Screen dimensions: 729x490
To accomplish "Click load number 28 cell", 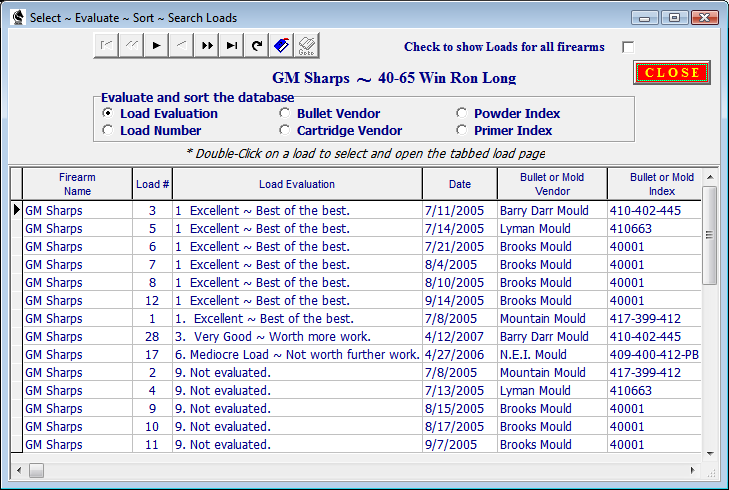I will [x=152, y=336].
